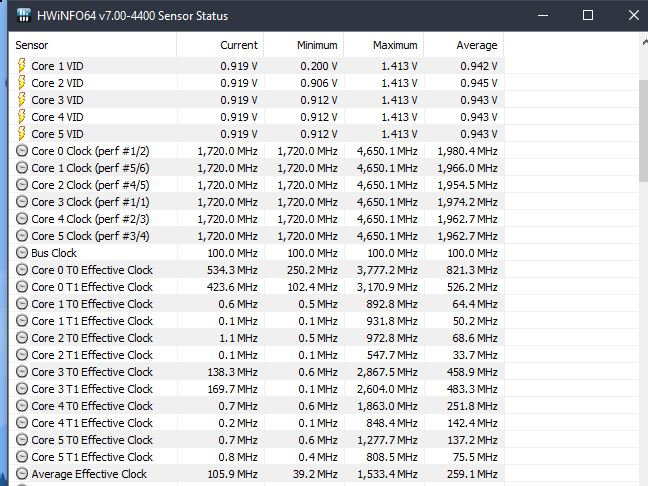Viewport: 648px width, 486px height.
Task: Minimize the Sensor Status window
Action: [542, 15]
